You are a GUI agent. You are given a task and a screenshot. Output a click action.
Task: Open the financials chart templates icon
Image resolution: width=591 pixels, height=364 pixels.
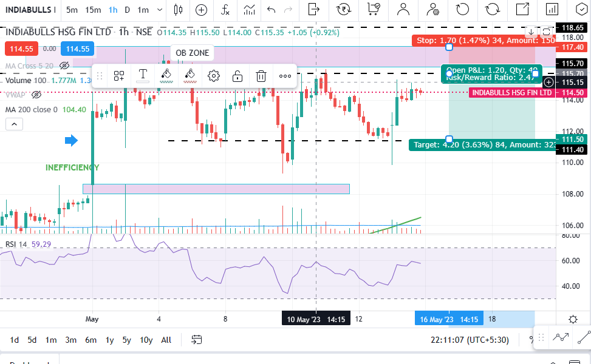249,10
